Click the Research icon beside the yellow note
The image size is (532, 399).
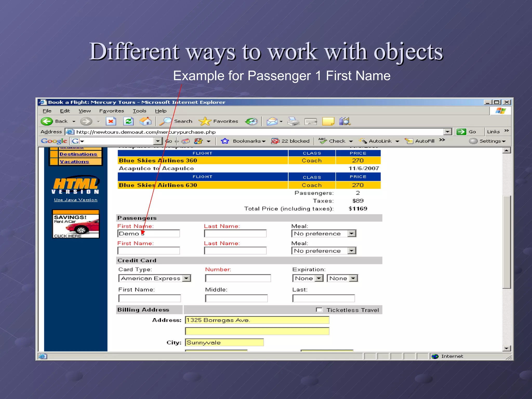[345, 121]
